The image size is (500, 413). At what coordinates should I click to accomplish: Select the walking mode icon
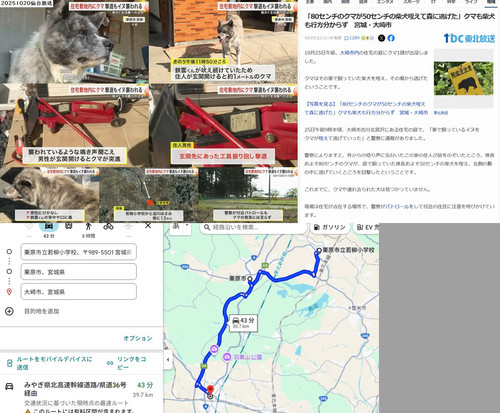(88, 226)
